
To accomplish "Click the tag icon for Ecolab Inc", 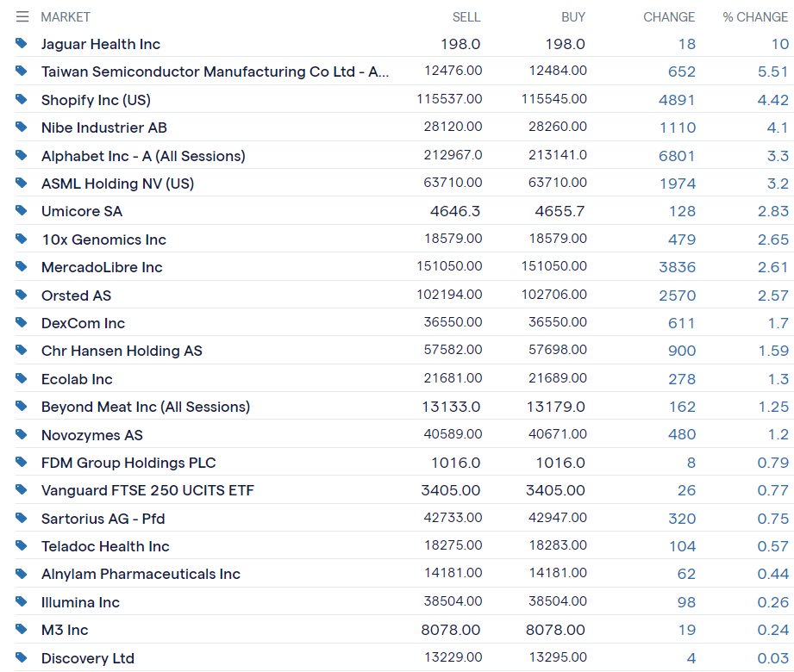I will 22,378.
